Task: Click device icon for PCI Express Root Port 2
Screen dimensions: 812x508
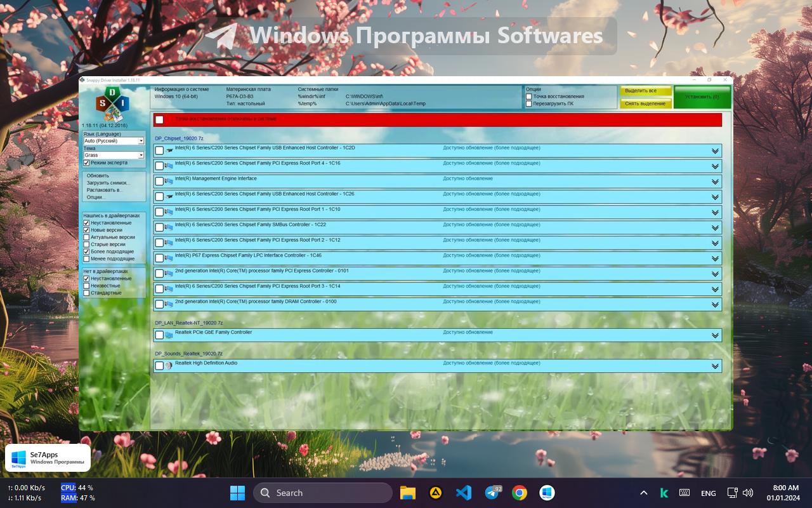Action: [x=169, y=243]
